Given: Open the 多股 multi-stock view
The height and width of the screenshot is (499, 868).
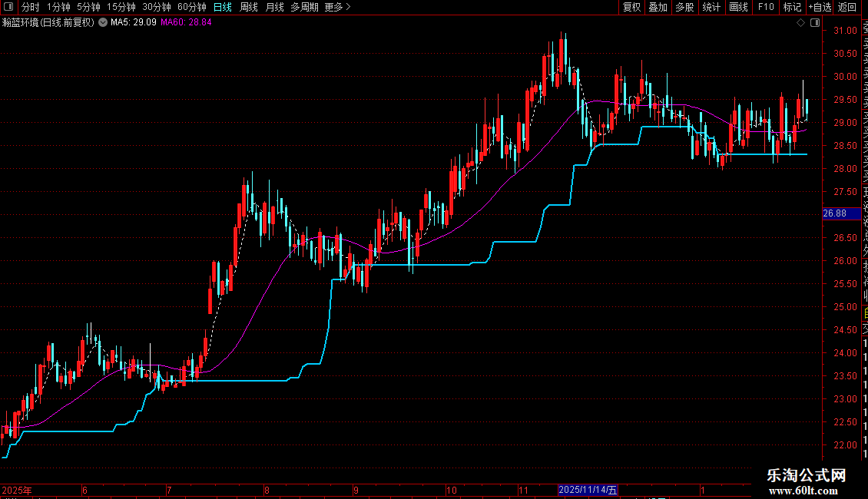Looking at the screenshot, I should pyautogui.click(x=684, y=7).
